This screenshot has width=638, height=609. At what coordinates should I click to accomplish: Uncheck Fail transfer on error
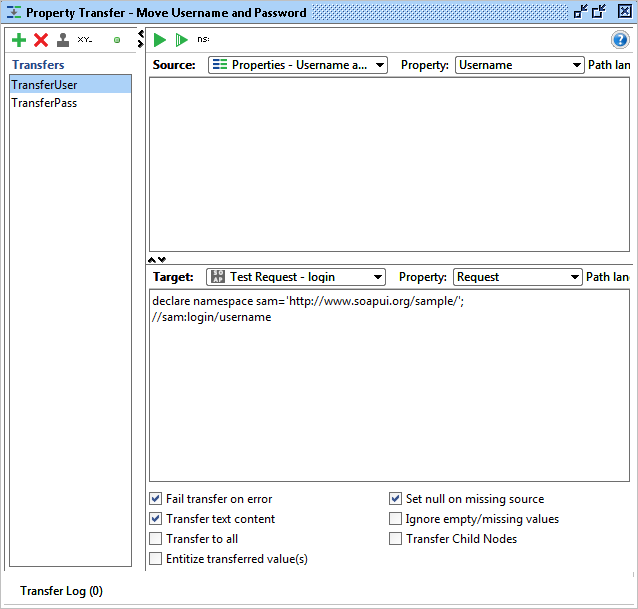pos(156,499)
